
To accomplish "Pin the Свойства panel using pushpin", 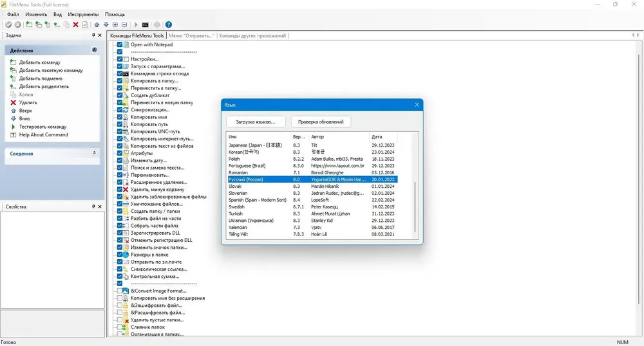I will (x=93, y=206).
